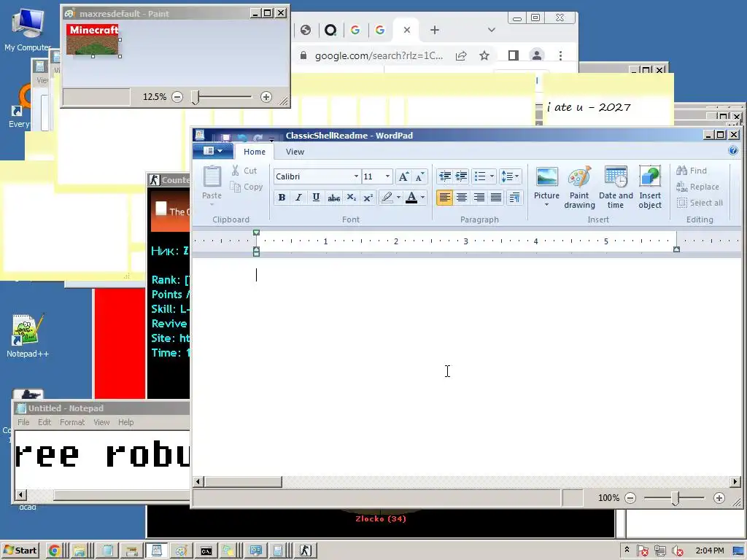Click the WordPad zoom slider thumb
This screenshot has height=560, width=747.
pos(675,498)
